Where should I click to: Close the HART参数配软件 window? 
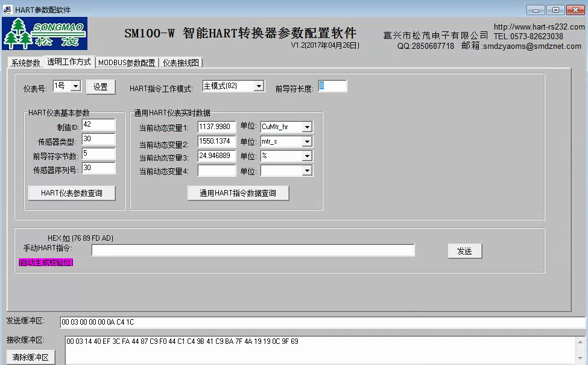point(575,10)
